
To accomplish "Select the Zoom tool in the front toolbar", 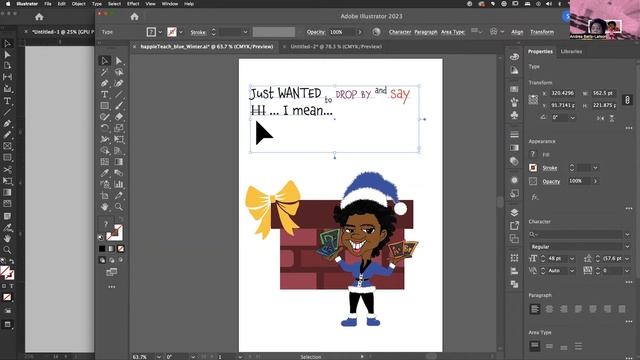I will pos(119,207).
